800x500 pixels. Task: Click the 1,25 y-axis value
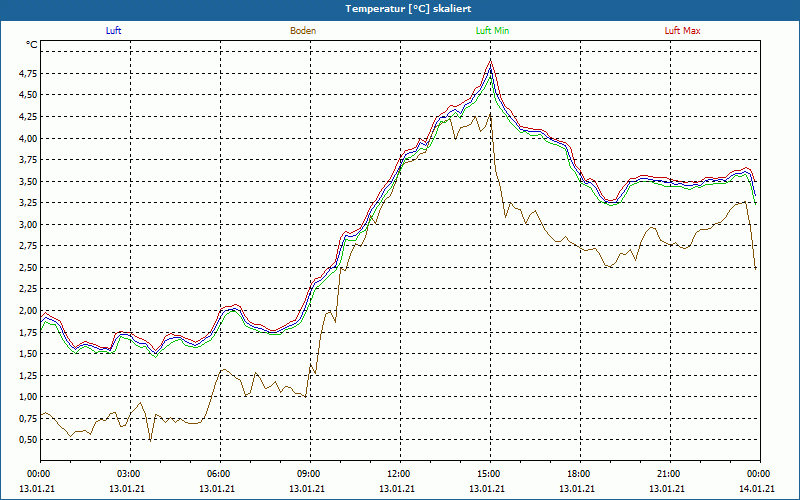[x=28, y=376]
